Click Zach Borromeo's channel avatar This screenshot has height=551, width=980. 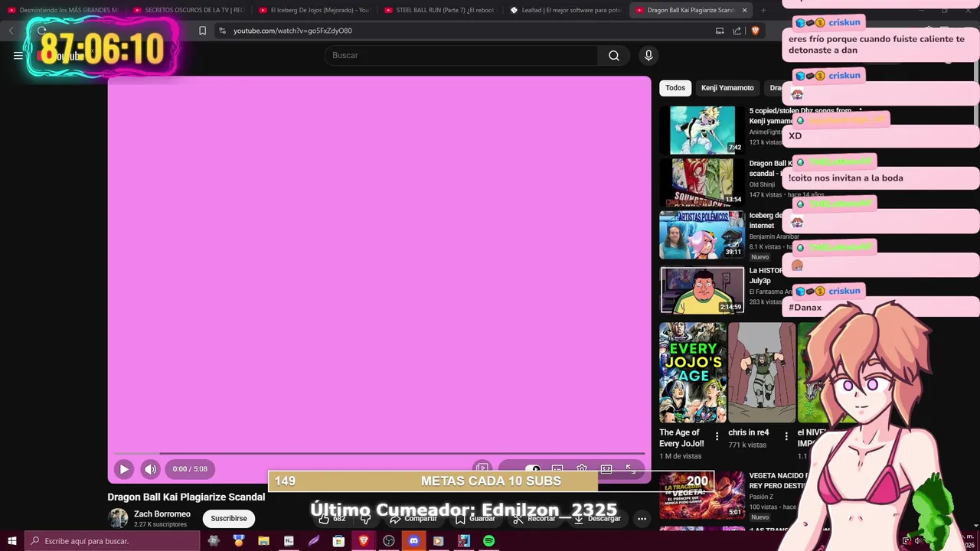coord(118,518)
